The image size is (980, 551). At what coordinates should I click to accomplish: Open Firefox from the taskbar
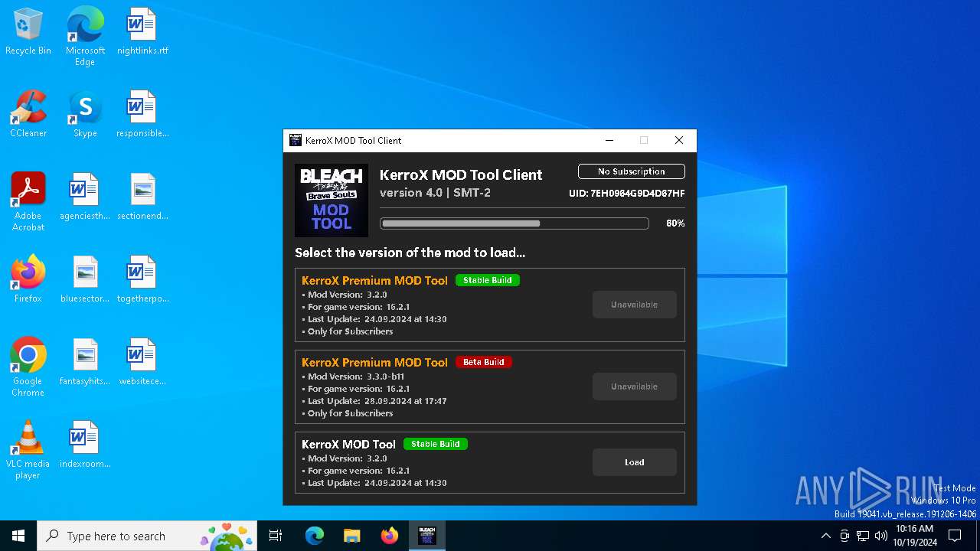(x=390, y=536)
